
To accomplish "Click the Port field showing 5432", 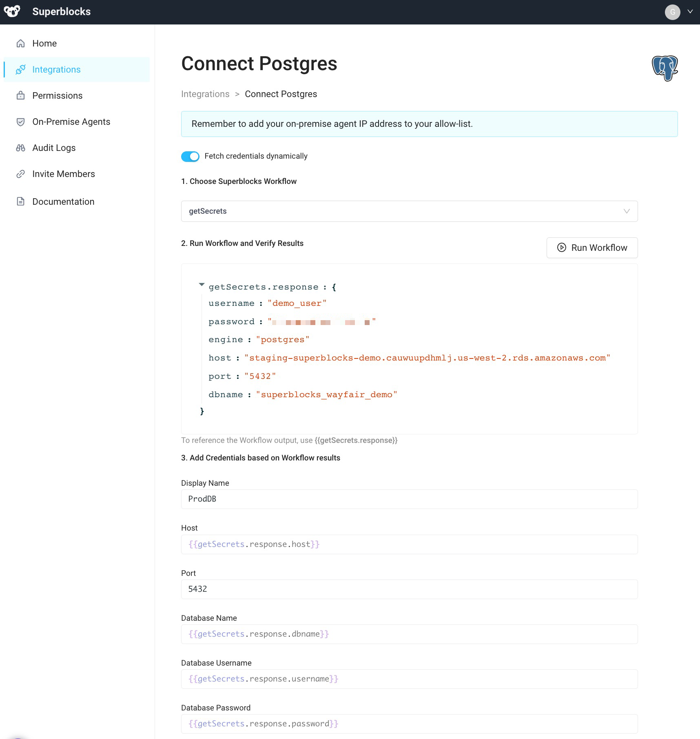I will (x=409, y=589).
